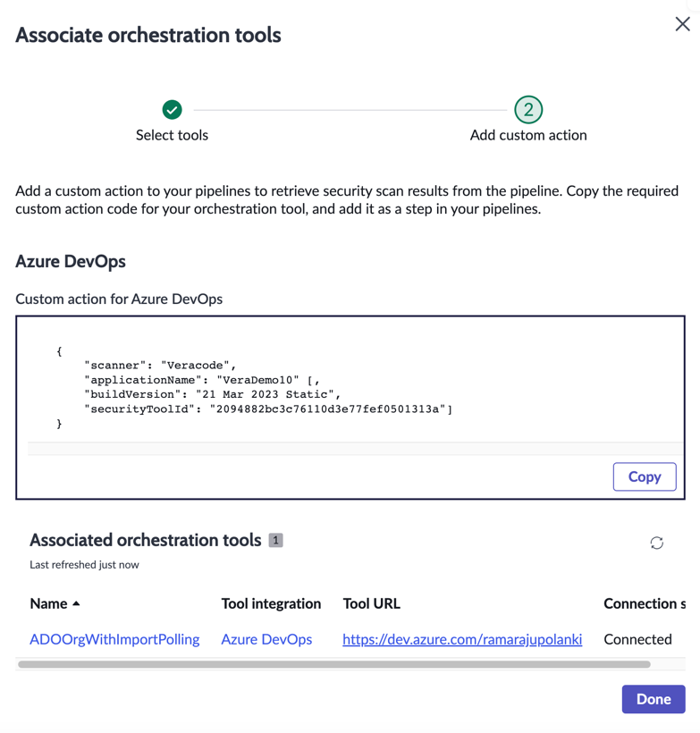Click the Last refreshed just now text

pyautogui.click(x=84, y=565)
